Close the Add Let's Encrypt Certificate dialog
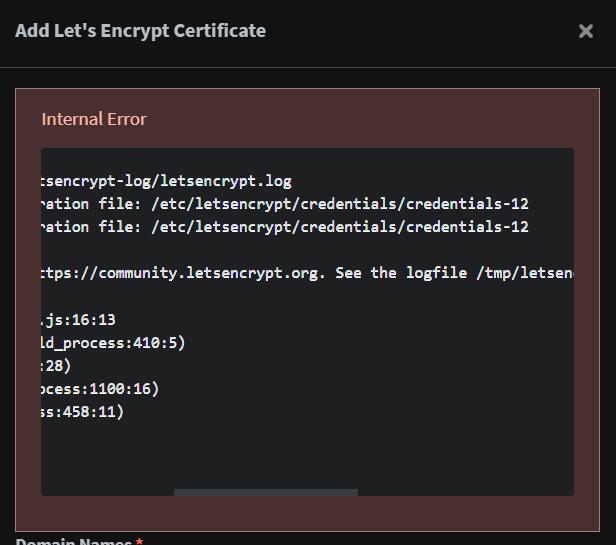Viewport: 616px width, 545px height. [x=586, y=31]
